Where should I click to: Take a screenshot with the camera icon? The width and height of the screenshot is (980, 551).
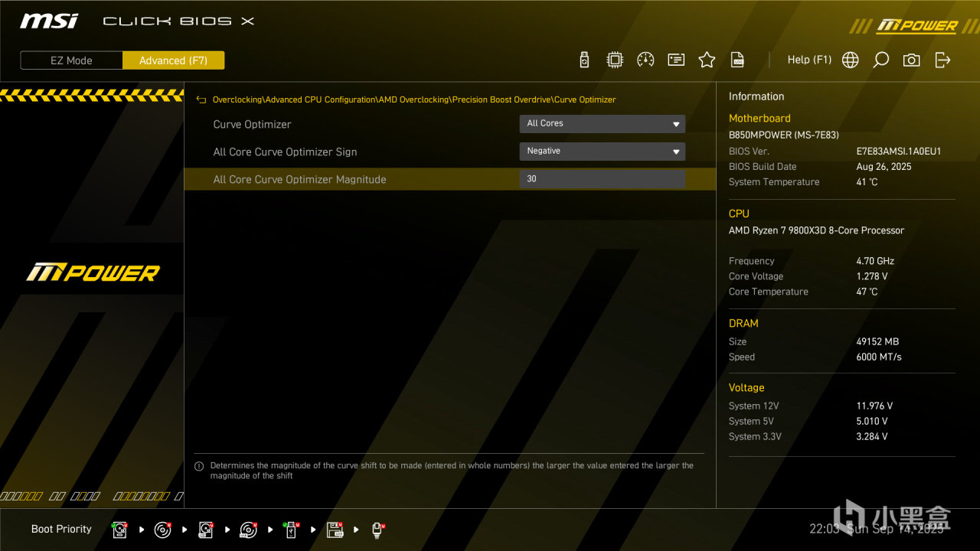pyautogui.click(x=911, y=60)
